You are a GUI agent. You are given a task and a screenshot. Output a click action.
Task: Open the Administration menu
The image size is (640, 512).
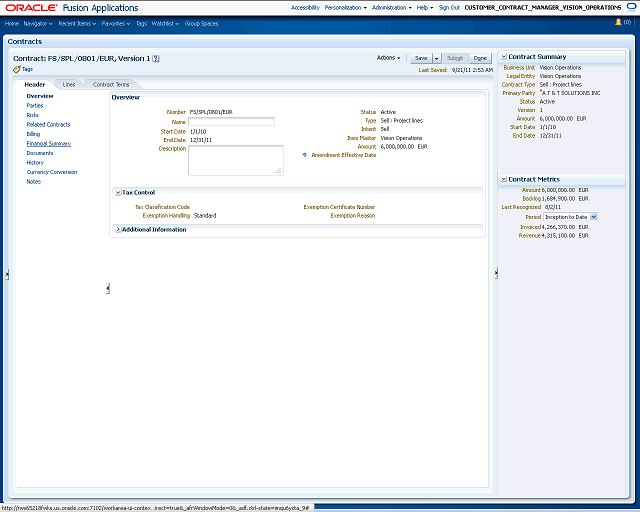click(x=392, y=8)
